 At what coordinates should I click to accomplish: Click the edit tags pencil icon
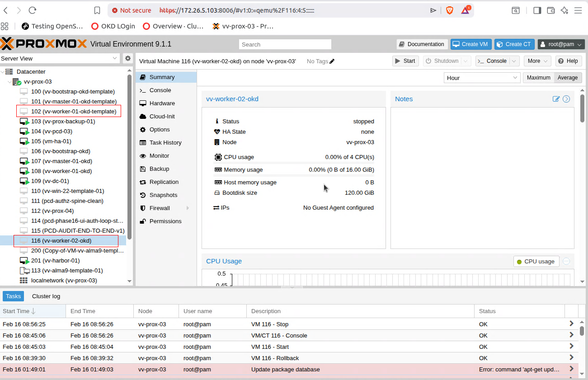click(x=332, y=61)
